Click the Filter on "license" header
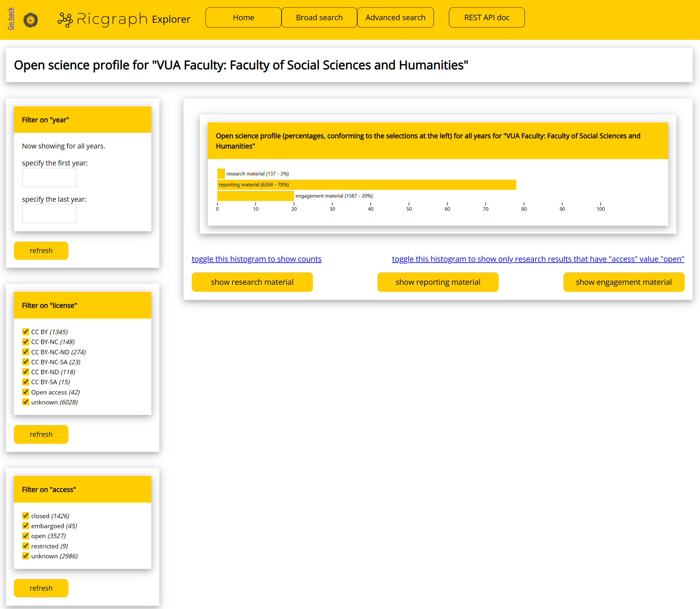700x609 pixels. click(83, 305)
